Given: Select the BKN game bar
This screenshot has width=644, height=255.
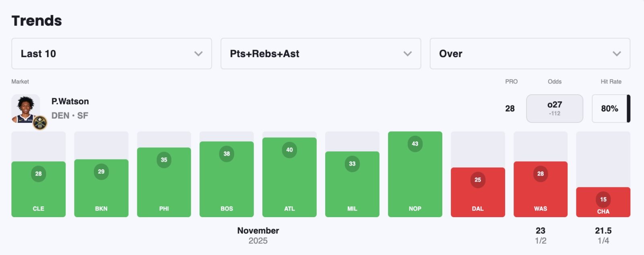Looking at the screenshot, I should click(x=101, y=189).
